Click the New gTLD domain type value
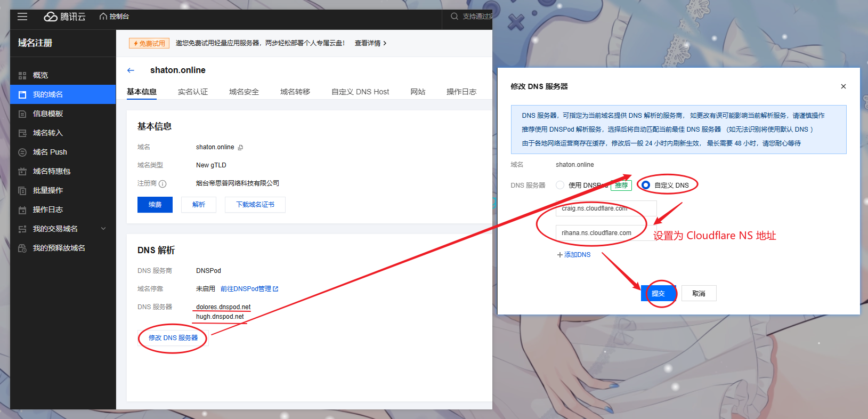Image resolution: width=868 pixels, height=419 pixels. [211, 165]
